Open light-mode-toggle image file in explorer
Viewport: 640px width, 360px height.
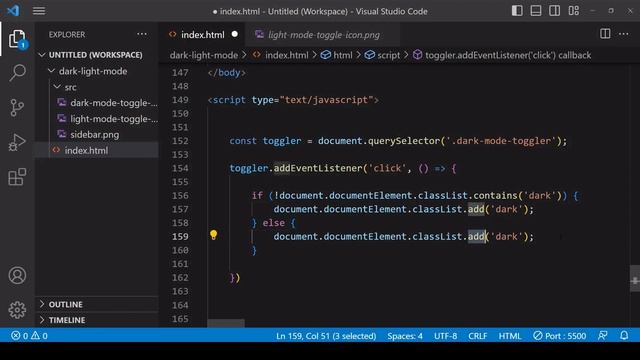(x=114, y=119)
